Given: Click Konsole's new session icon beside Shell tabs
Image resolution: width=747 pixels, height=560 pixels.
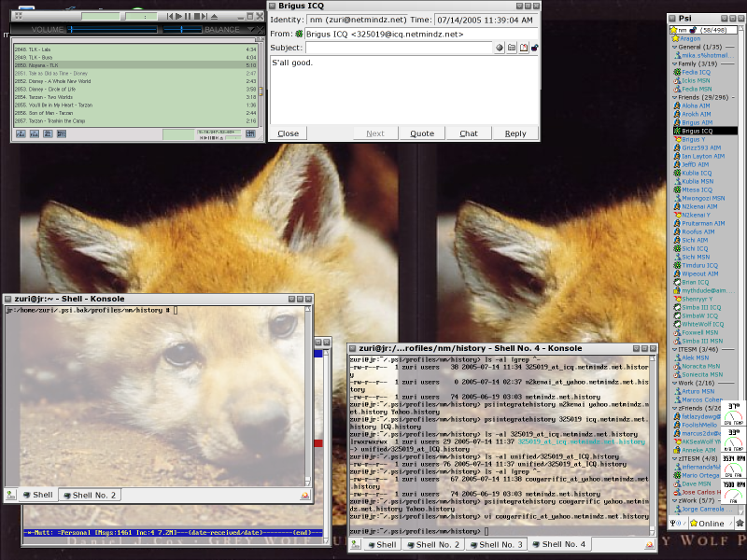Looking at the screenshot, I should click(356, 545).
